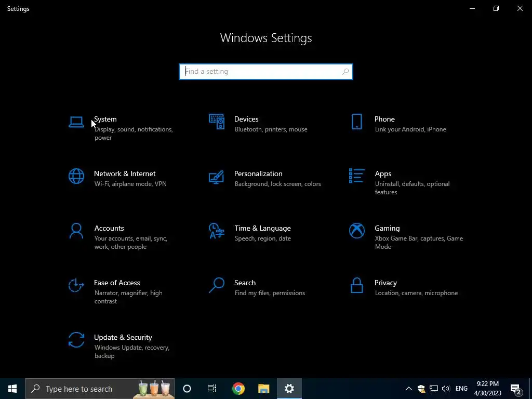Click the System heading text
The image size is (532, 399).
(x=105, y=119)
